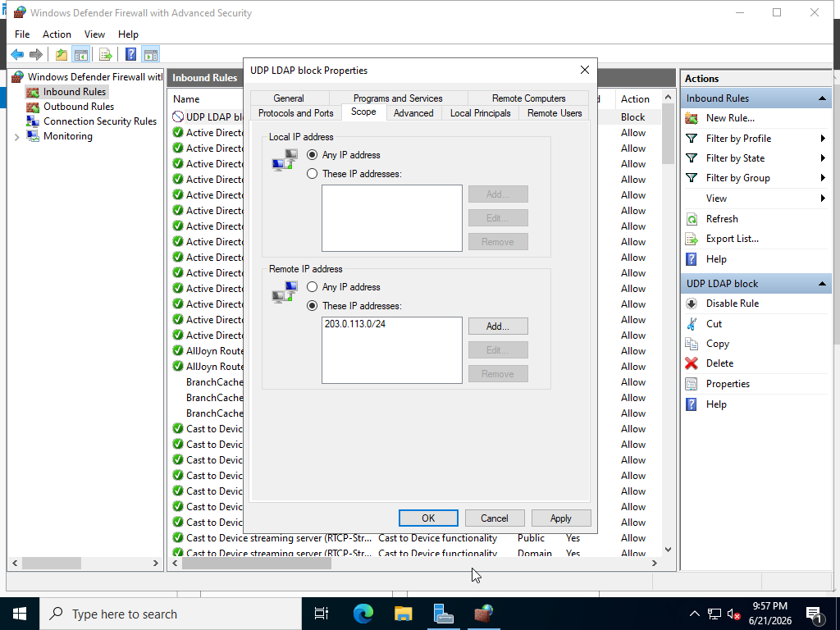Open File Explorer from the taskbar
This screenshot has height=630, width=840.
click(404, 614)
